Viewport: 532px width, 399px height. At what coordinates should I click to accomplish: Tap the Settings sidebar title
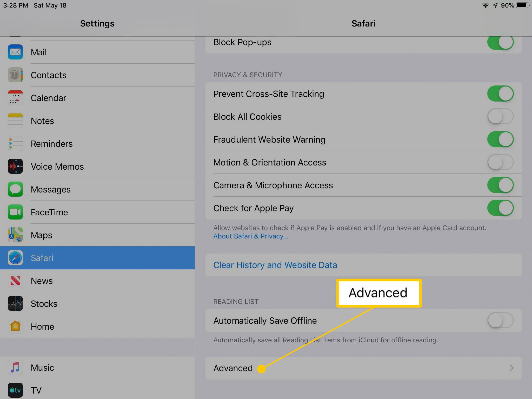click(x=97, y=23)
